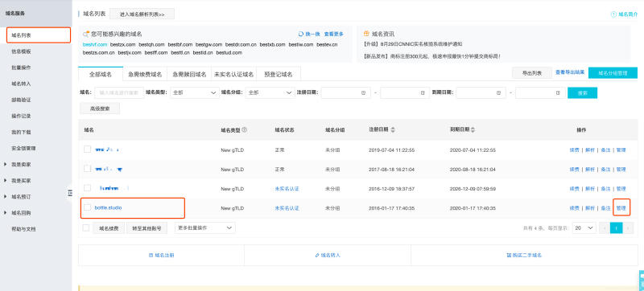644x291 pixels.
Task: Switch to 未实名认证域名 tab
Action: 233,74
